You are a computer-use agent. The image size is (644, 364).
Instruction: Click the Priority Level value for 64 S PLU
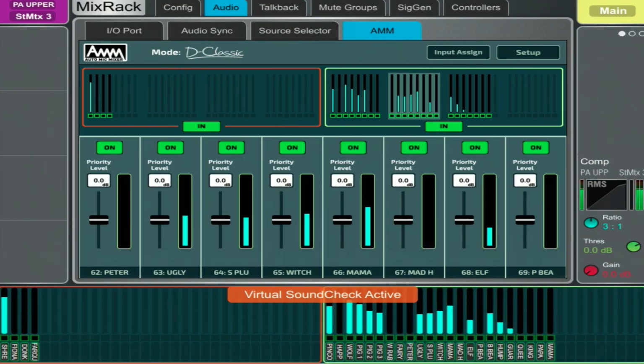pyautogui.click(x=221, y=180)
